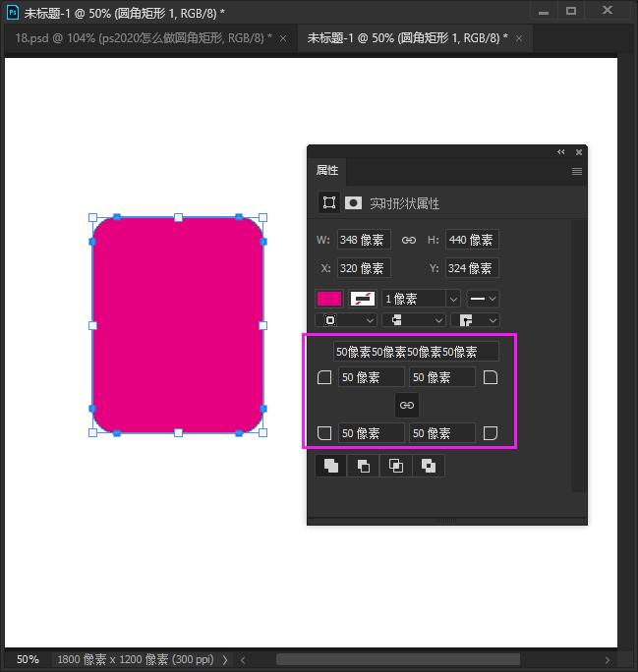Screen dimensions: 638x672
Task: Toggle the width-height link icon
Action: (409, 240)
